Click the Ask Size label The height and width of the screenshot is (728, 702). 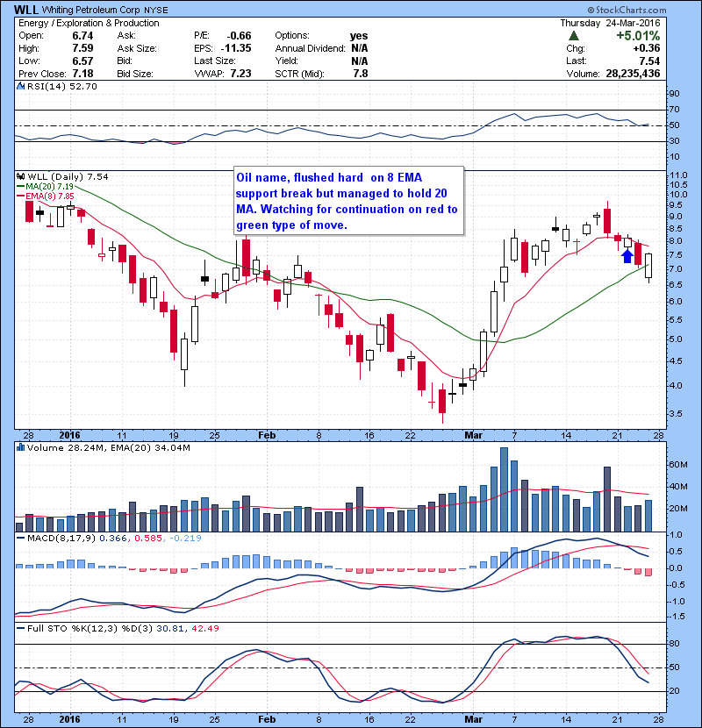click(x=137, y=48)
